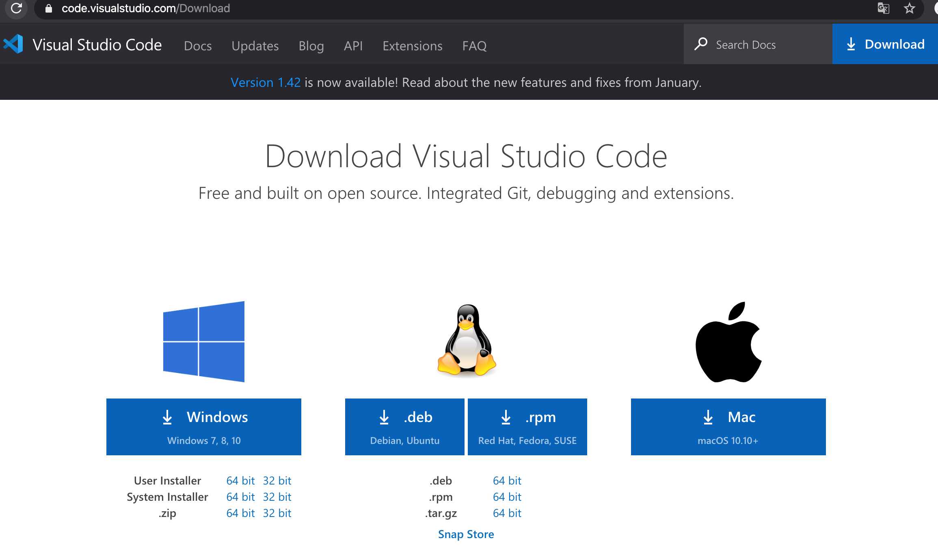Download the .rpm Red Hat, Fedora, SUSE package
This screenshot has height=560, width=938.
(527, 427)
